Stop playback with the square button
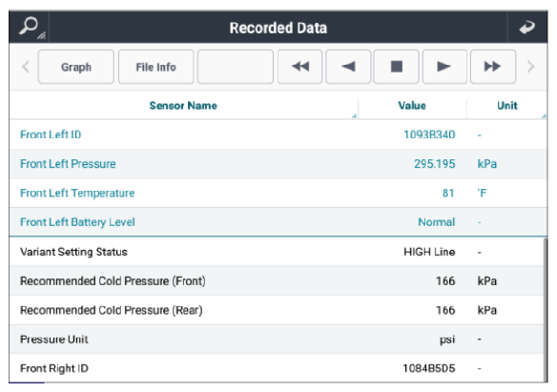 pos(396,67)
